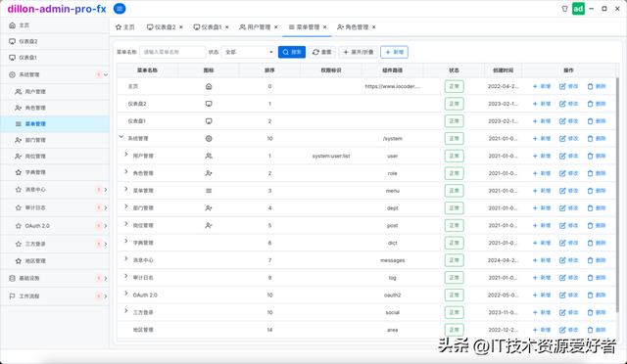Focus the 菜单名称 search input
This screenshot has height=364, width=627.
pos(172,52)
